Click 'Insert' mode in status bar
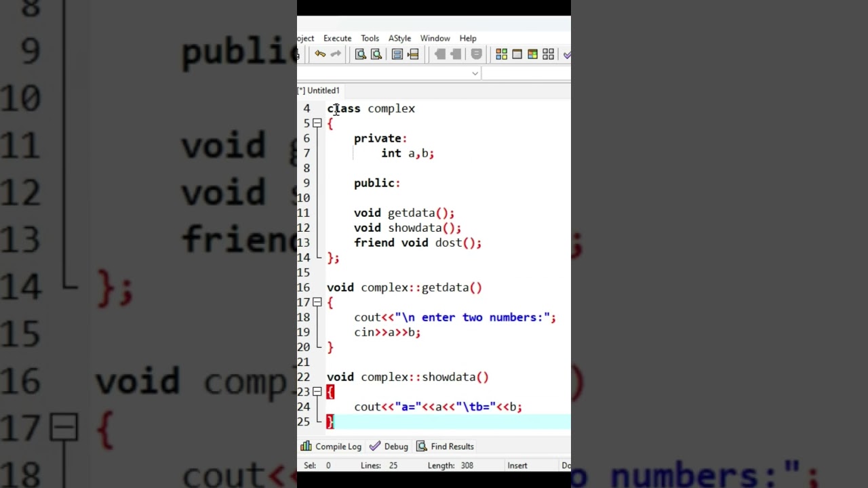 click(517, 466)
